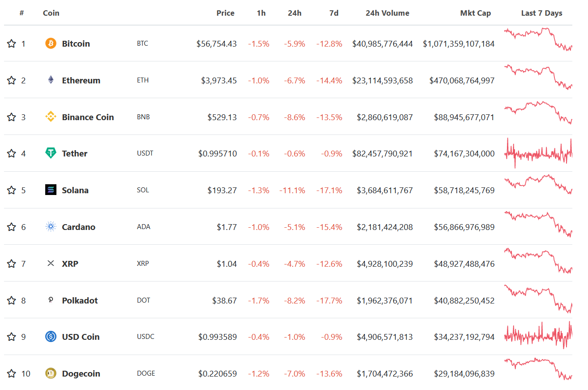Sort by the # rank column header

[x=21, y=13]
